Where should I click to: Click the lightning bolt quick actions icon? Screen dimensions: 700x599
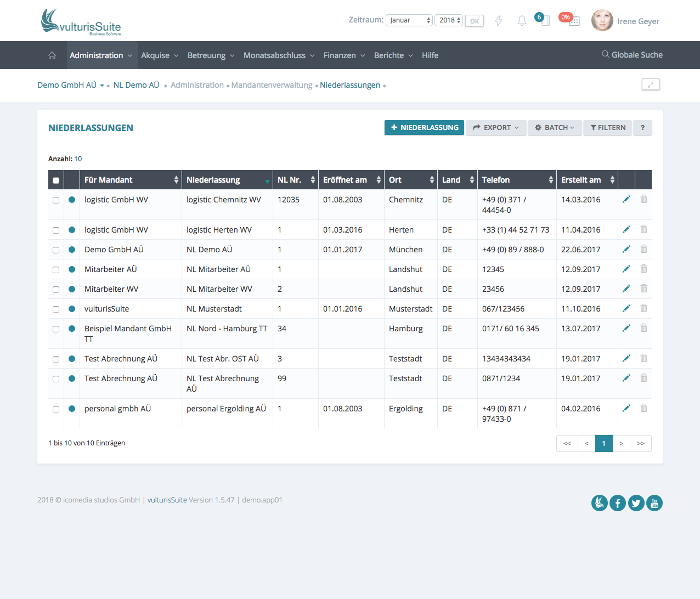pos(499,21)
